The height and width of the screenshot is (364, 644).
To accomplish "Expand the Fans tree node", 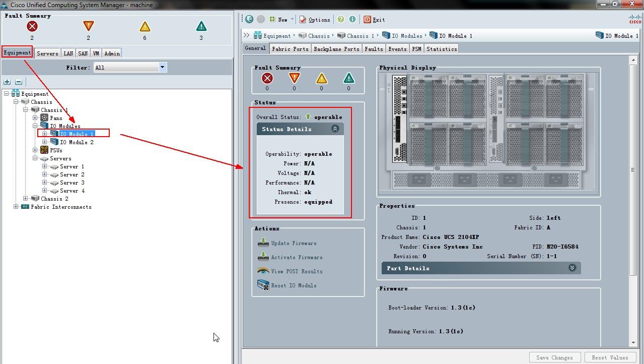I will pyautogui.click(x=35, y=118).
